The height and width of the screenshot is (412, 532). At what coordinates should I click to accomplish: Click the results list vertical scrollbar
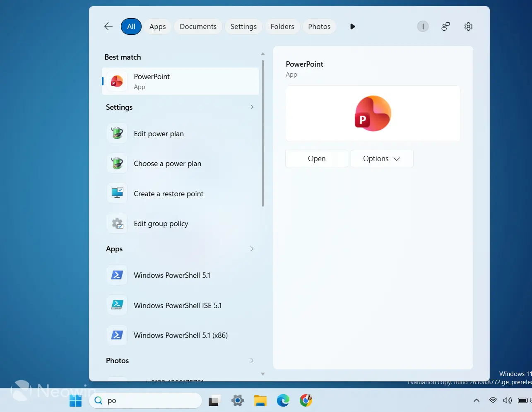262,133
